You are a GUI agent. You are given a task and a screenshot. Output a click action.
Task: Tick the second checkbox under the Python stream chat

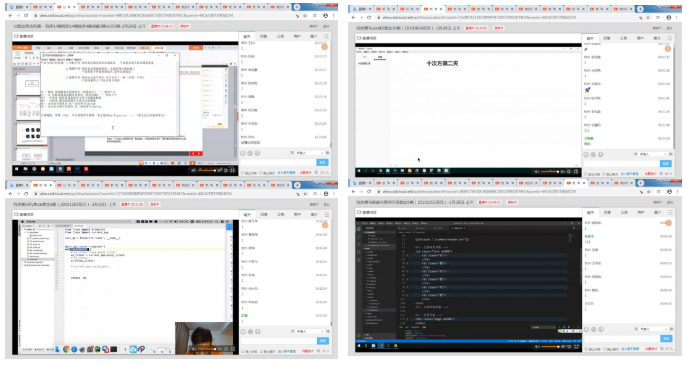pyautogui.click(x=262, y=351)
